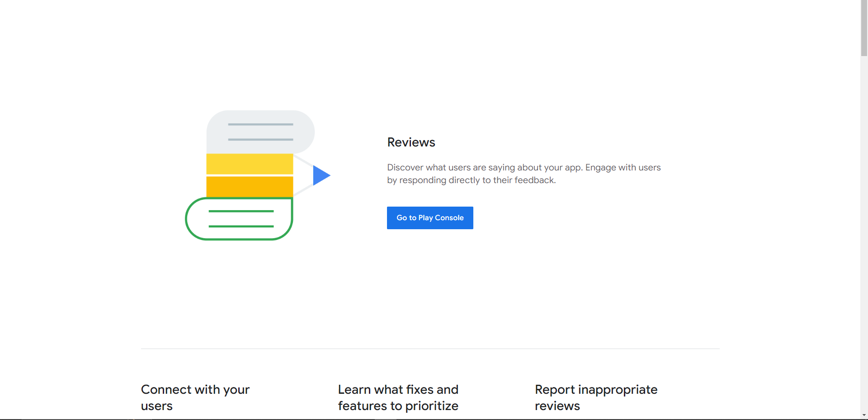868x420 pixels.
Task: Select the Reviews heading text
Action: (411, 142)
